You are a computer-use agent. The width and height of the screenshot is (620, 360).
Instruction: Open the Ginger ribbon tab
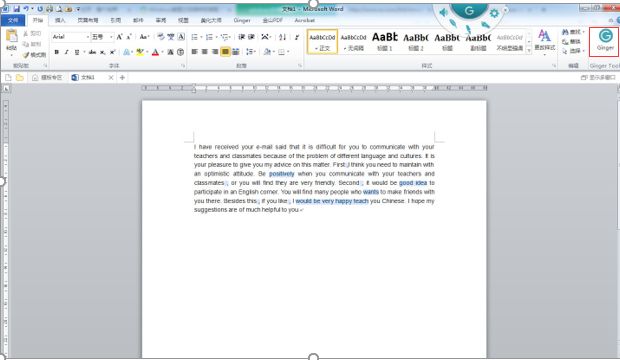242,20
